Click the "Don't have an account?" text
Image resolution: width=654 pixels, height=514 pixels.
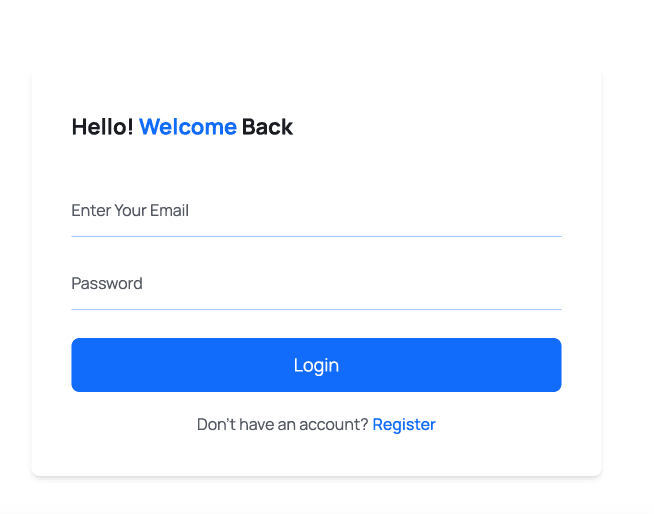[282, 425]
